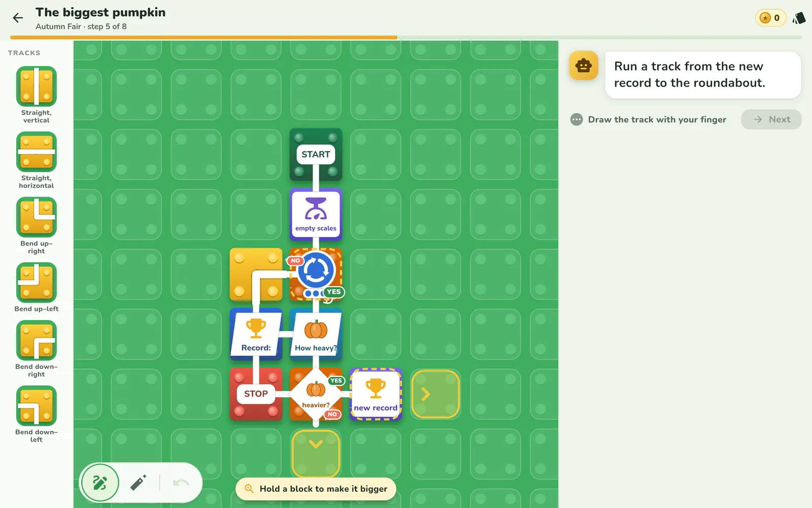Click the typing dots hint icon
This screenshot has height=508, width=812.
coord(577,119)
